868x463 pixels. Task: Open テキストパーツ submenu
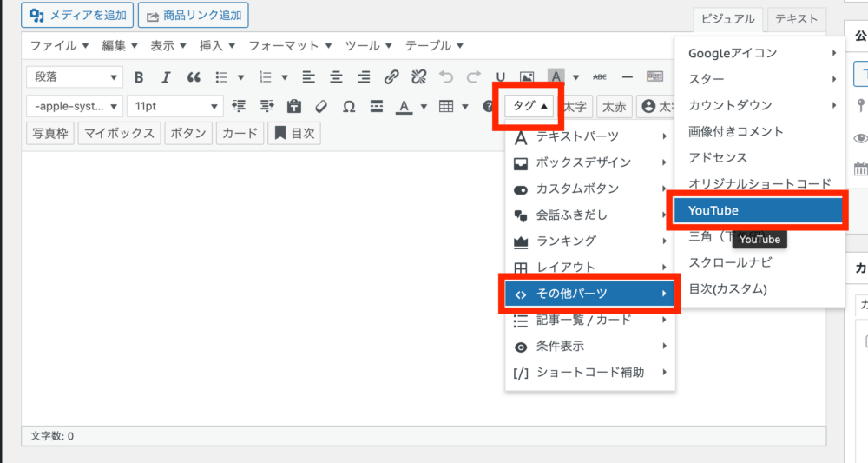589,136
